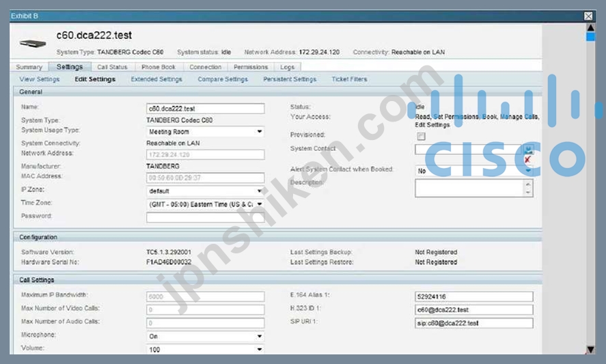
Task: Click the MAC Address field
Action: 205,178
